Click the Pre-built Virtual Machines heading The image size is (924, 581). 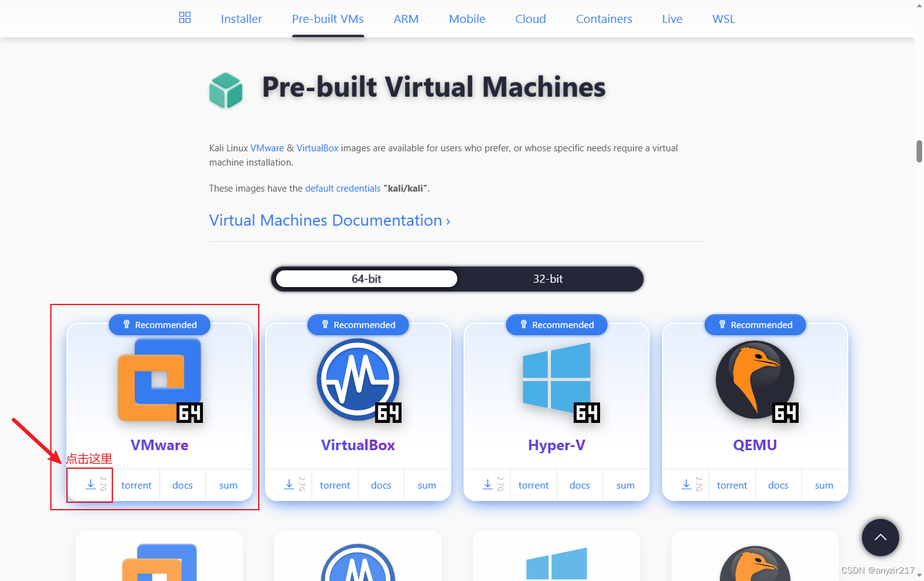434,87
